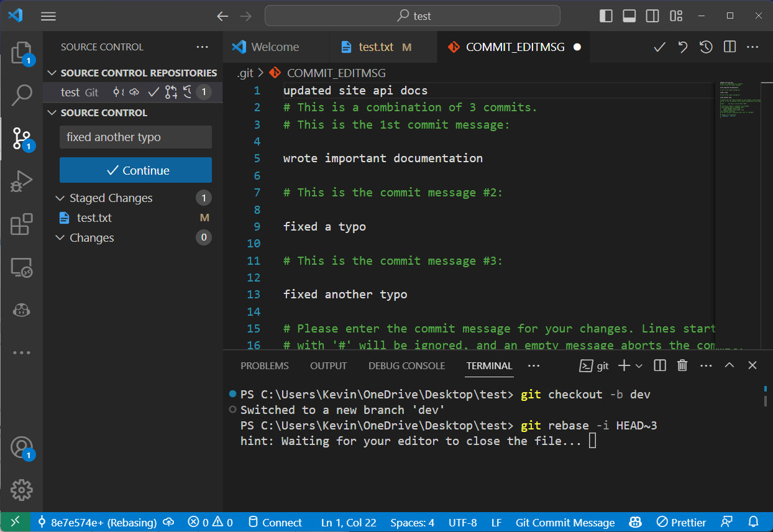Click the editor checkmark to accept commit message
Screen dimensions: 773x532
pyautogui.click(x=659, y=47)
